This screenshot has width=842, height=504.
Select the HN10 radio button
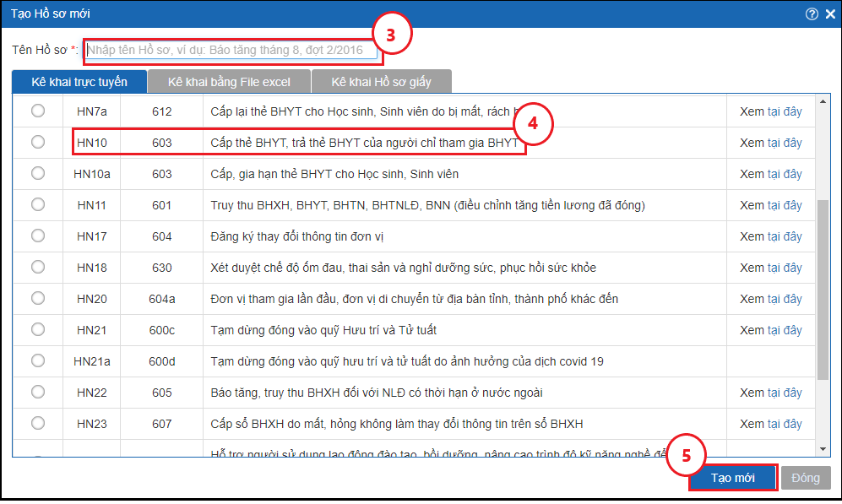click(38, 143)
